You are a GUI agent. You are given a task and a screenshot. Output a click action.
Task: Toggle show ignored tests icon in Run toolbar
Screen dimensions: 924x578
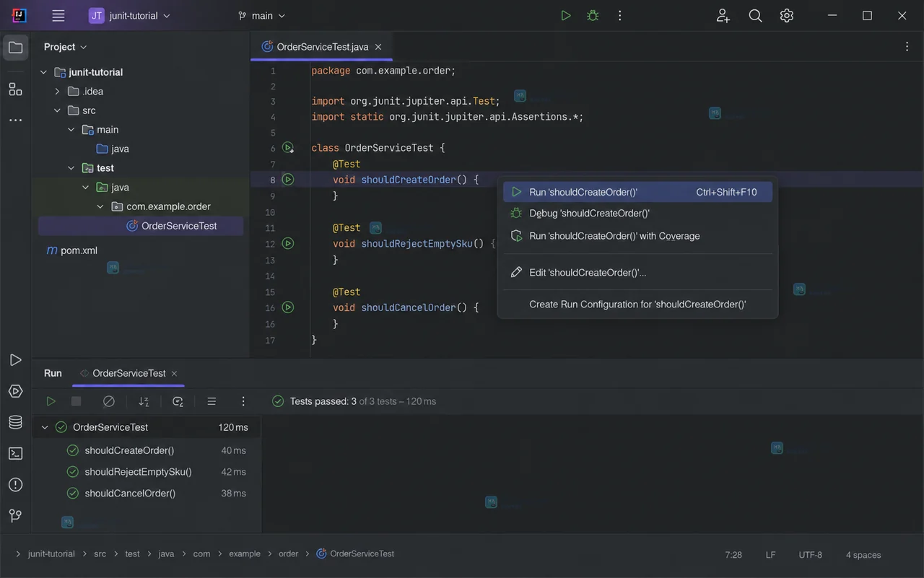(109, 401)
